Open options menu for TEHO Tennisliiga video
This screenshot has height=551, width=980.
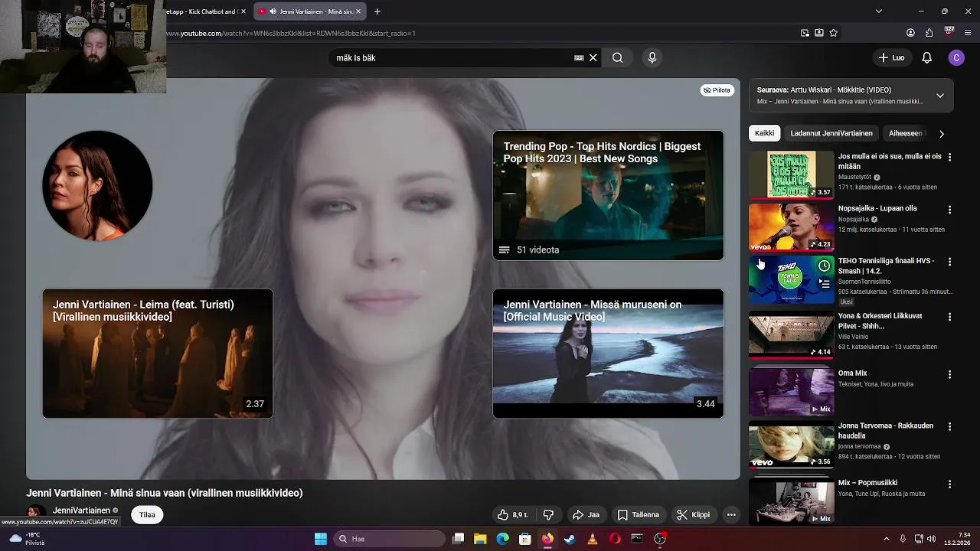pyautogui.click(x=949, y=261)
